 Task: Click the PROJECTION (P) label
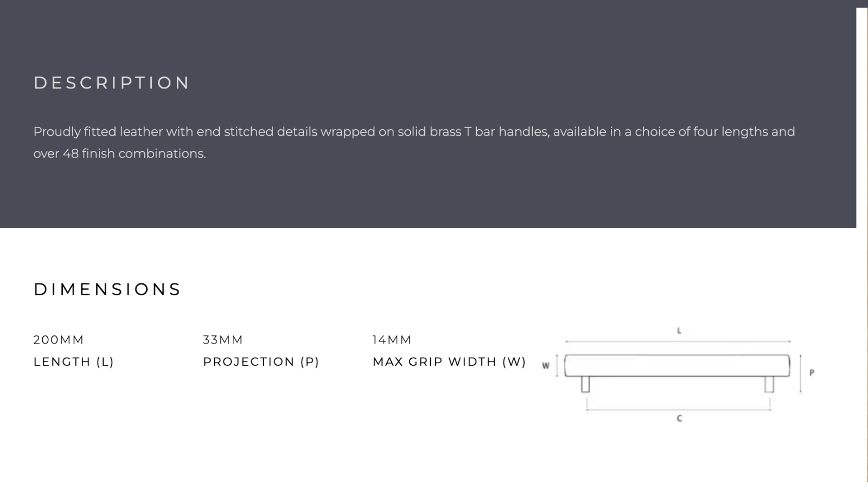(x=261, y=362)
